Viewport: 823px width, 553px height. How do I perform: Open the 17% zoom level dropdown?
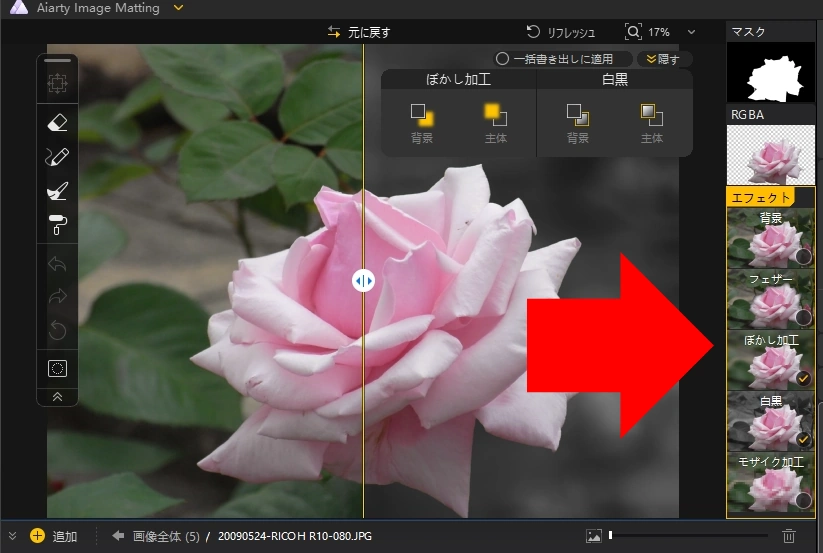click(x=691, y=32)
